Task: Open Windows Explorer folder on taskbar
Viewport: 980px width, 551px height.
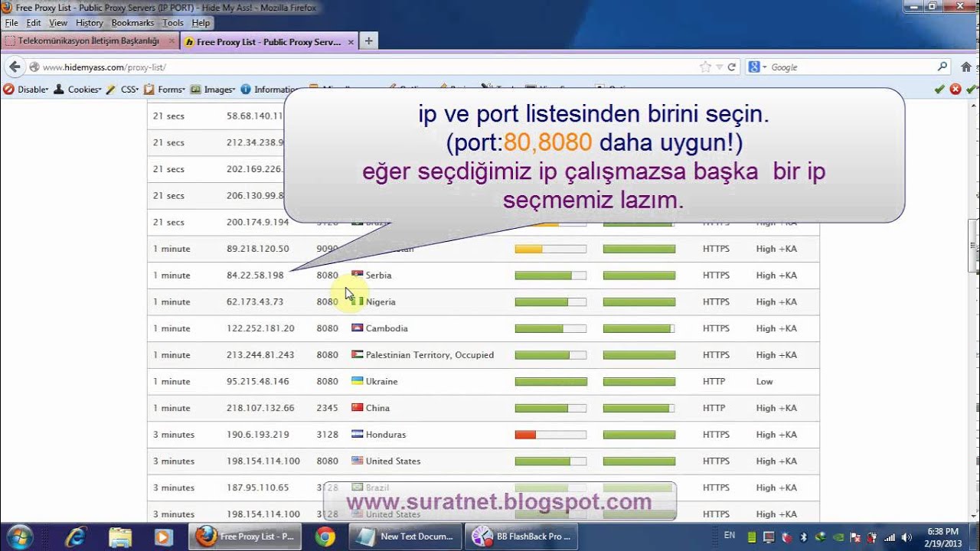Action: (x=119, y=536)
